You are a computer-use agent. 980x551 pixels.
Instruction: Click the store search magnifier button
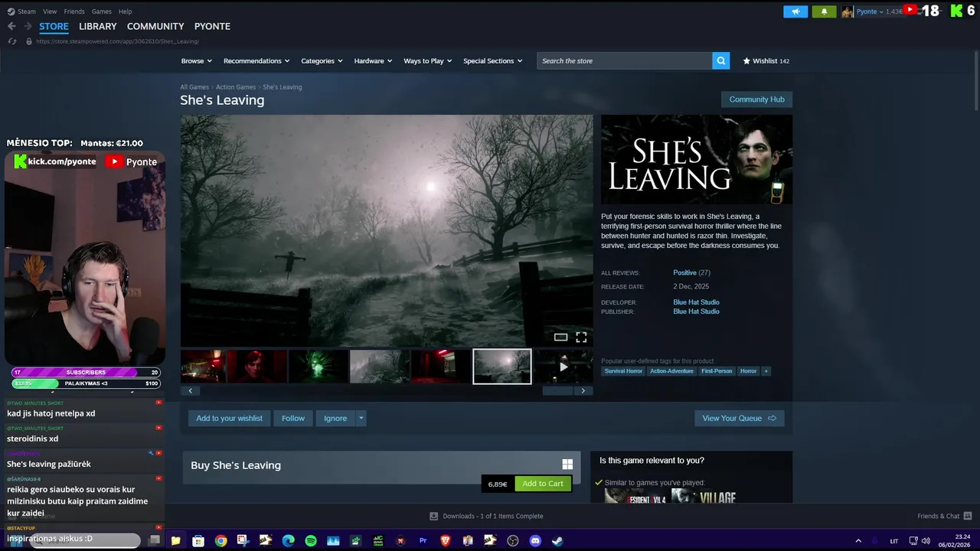pyautogui.click(x=720, y=60)
